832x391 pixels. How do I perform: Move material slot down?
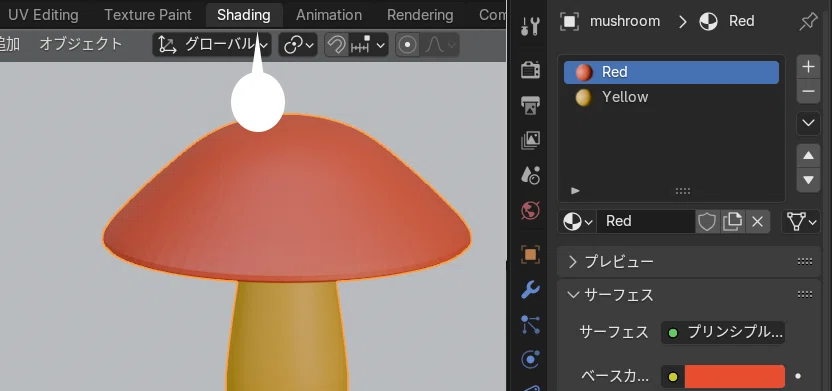click(808, 180)
